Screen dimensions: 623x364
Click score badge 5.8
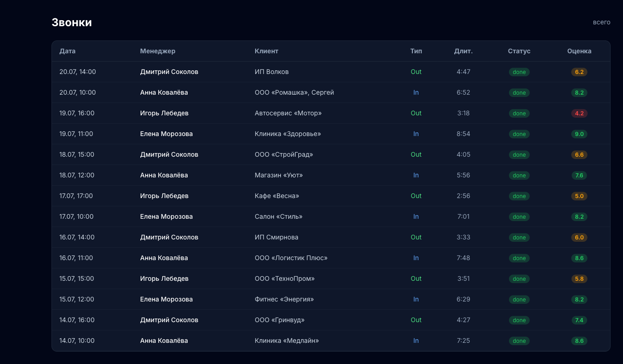[579, 279]
